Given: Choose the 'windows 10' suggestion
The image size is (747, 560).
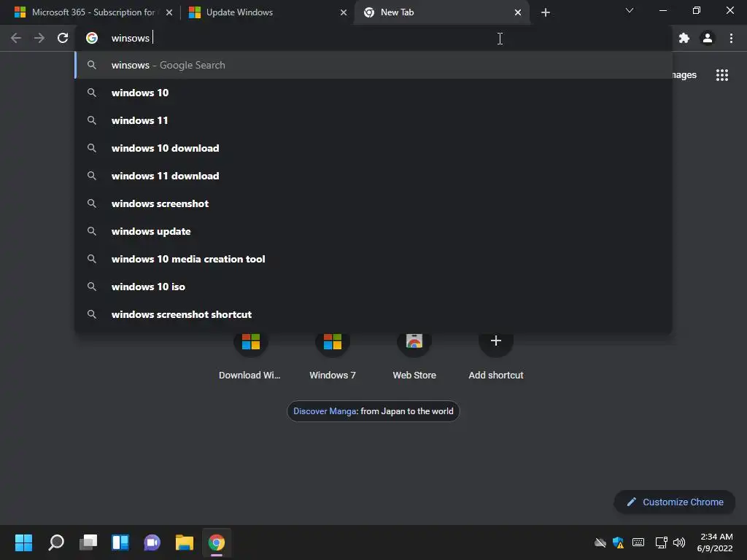Looking at the screenshot, I should click(373, 93).
